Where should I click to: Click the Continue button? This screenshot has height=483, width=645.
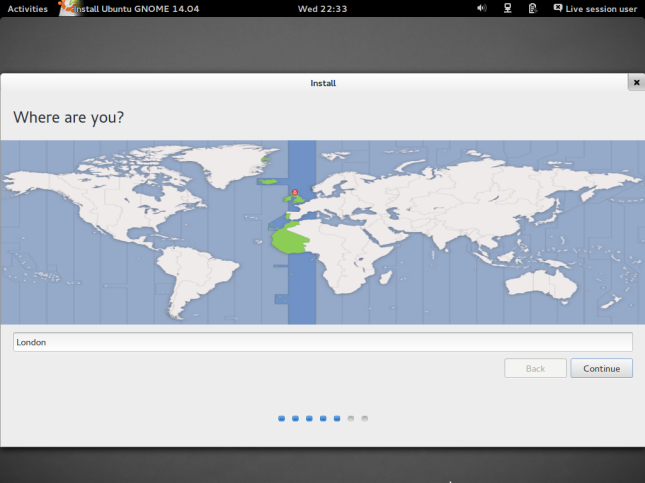pos(601,368)
